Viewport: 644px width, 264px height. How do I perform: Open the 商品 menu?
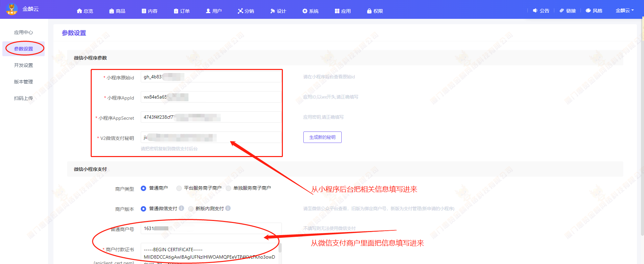pos(117,11)
